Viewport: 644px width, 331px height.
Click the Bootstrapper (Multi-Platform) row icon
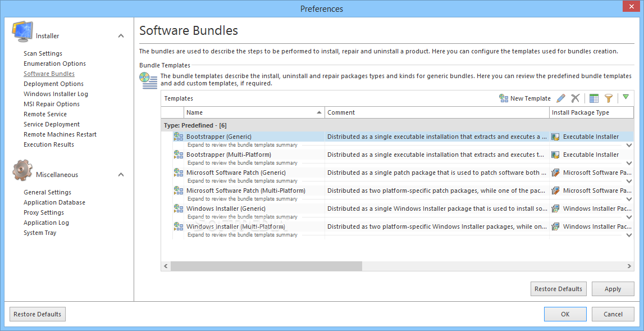coord(179,155)
